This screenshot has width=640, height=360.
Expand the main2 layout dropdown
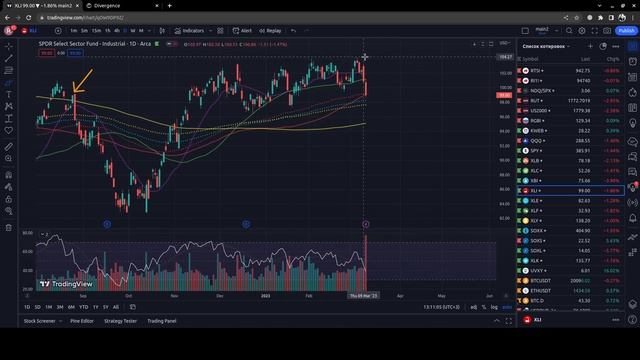click(x=556, y=31)
